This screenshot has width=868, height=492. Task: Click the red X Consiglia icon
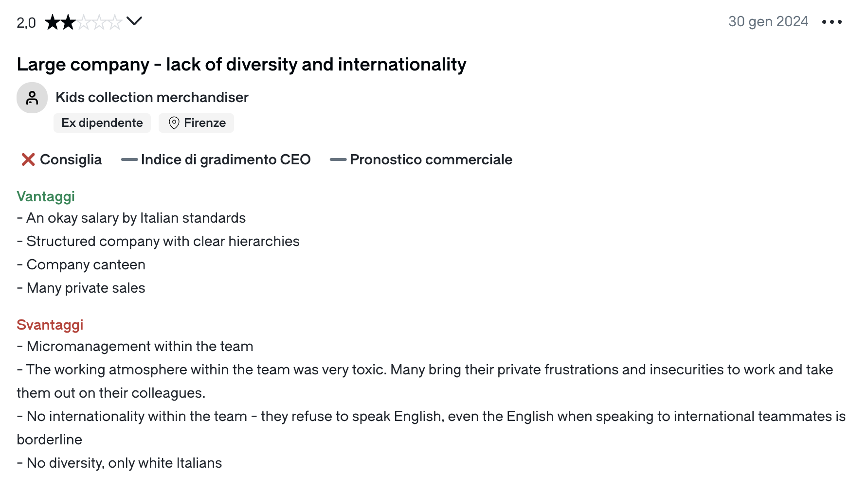coord(28,159)
